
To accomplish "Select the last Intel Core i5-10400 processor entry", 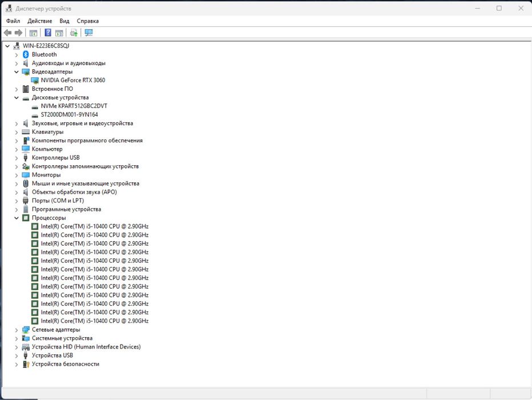I will click(95, 321).
